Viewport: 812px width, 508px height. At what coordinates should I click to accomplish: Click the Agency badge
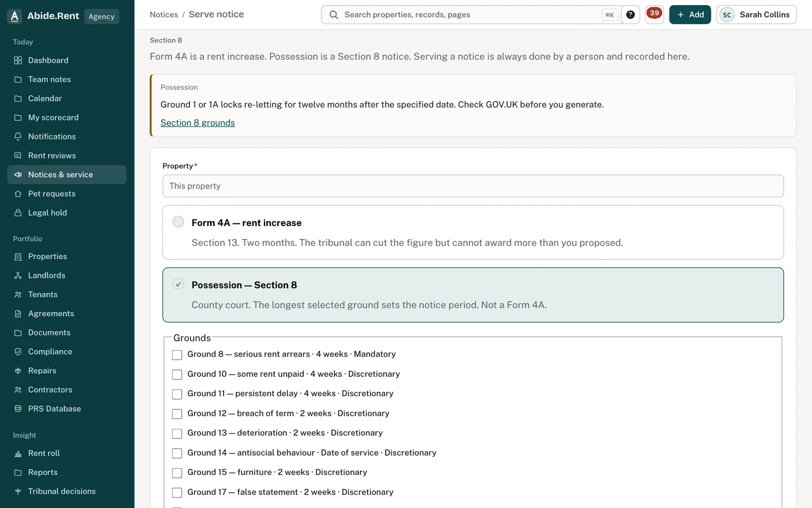coord(101,16)
